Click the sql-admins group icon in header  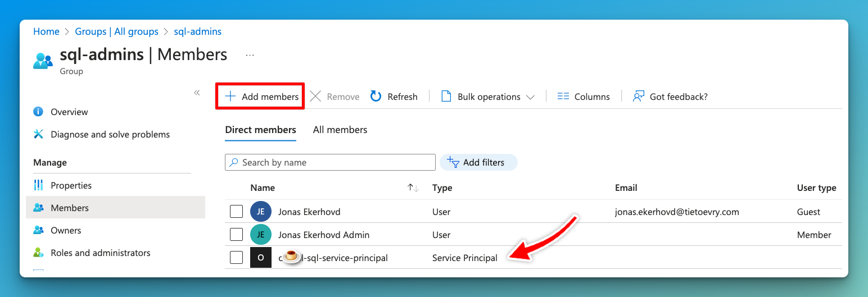43,60
